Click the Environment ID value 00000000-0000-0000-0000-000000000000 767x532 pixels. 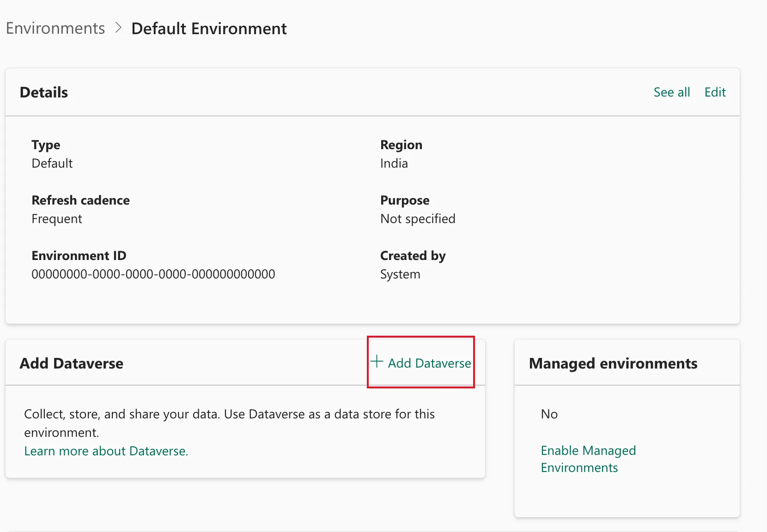(153, 274)
